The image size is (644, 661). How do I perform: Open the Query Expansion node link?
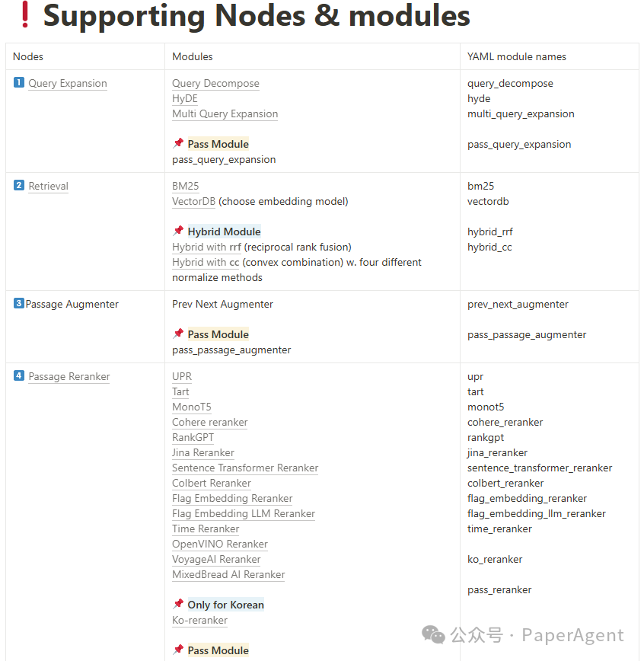[x=68, y=84]
